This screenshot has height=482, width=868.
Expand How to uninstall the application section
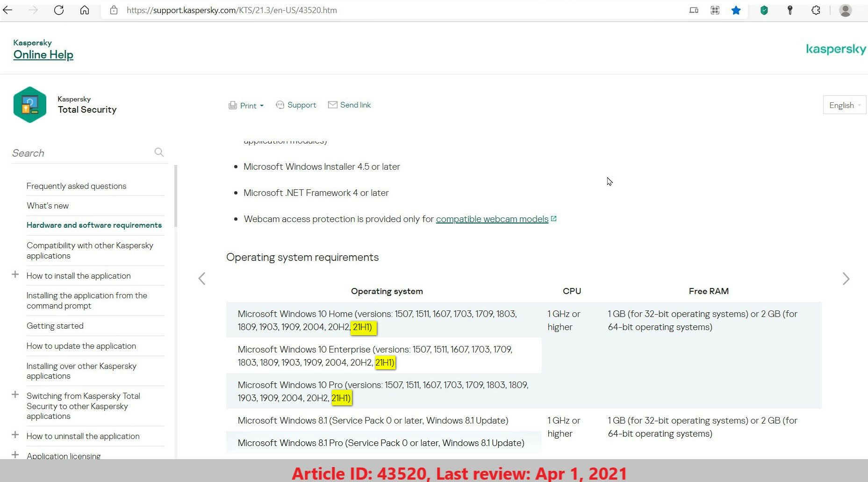(15, 435)
